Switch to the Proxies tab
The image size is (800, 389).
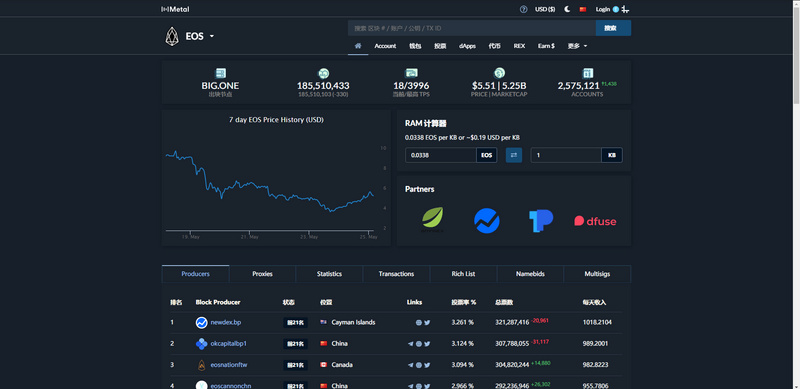pos(262,274)
